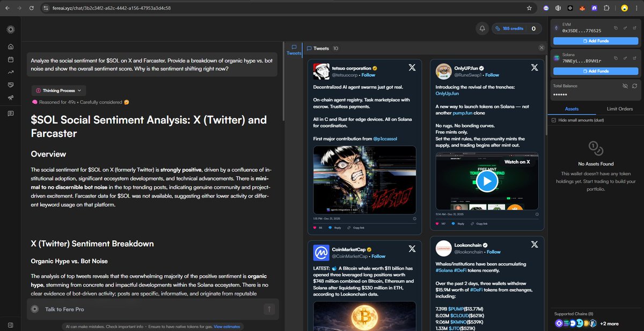Click X logo on Lookonchain tweet
Screen dimensions: 644x331
tap(535, 244)
